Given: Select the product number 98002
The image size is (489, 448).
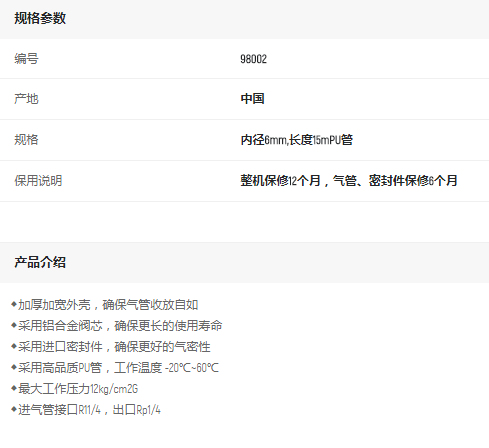Looking at the screenshot, I should point(253,59).
